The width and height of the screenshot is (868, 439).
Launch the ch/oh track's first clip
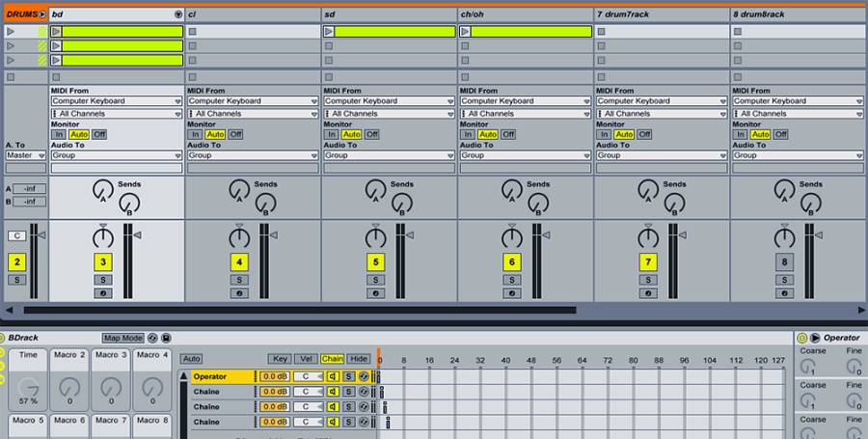pyautogui.click(x=466, y=32)
